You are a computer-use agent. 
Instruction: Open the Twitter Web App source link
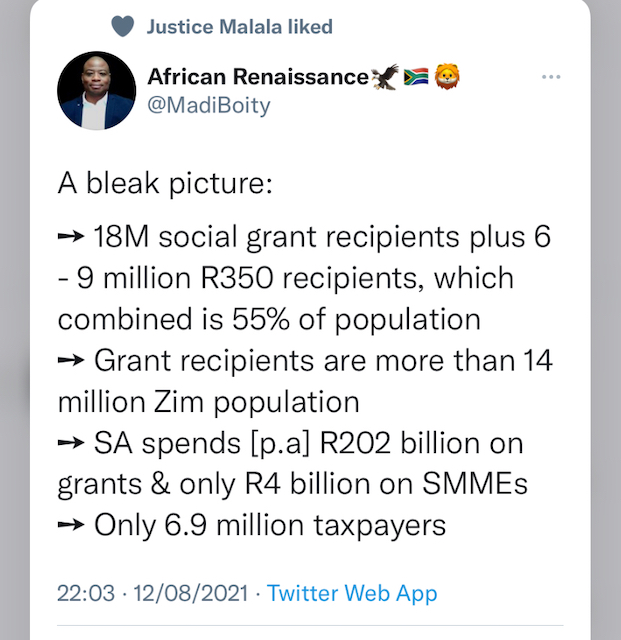coord(352,594)
